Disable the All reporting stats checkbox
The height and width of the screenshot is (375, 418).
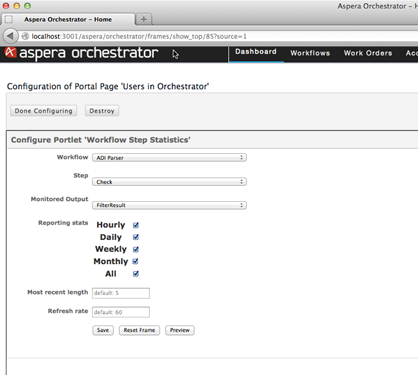pyautogui.click(x=136, y=274)
